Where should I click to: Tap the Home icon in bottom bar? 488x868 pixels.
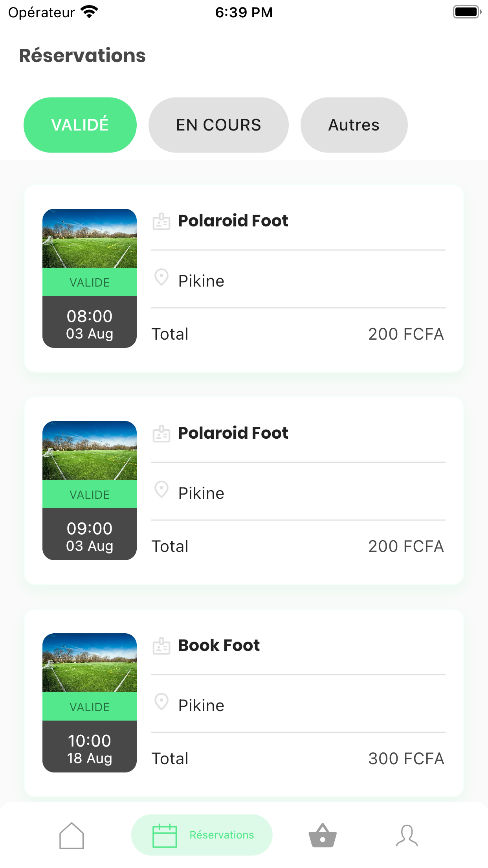72,835
